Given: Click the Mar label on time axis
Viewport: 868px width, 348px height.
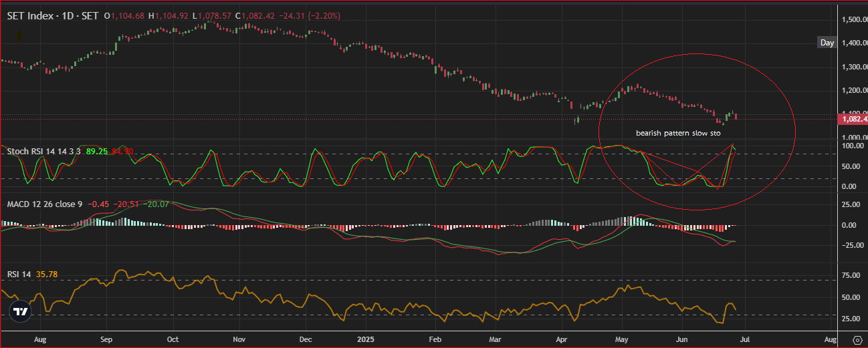Looking at the screenshot, I should [495, 339].
